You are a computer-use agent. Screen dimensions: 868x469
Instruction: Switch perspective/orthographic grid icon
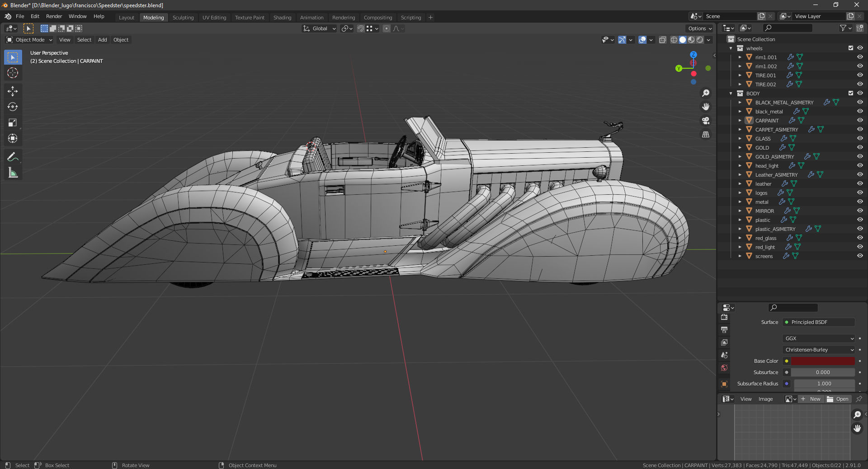[x=705, y=134]
